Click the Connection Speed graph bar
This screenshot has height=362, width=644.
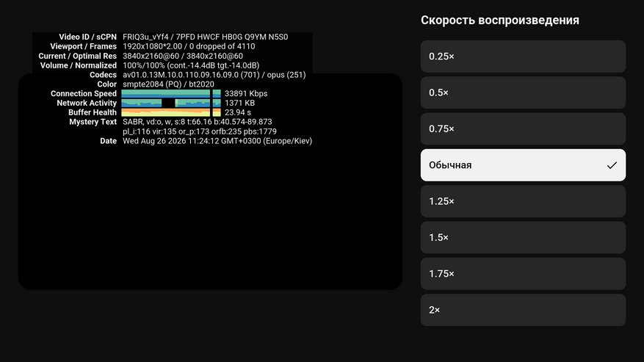[x=171, y=93]
